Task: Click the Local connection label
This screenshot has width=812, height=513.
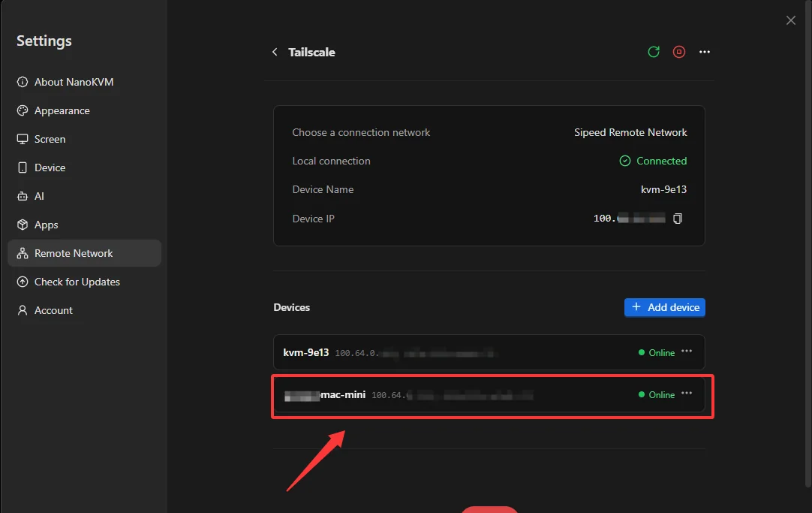Action: 331,161
